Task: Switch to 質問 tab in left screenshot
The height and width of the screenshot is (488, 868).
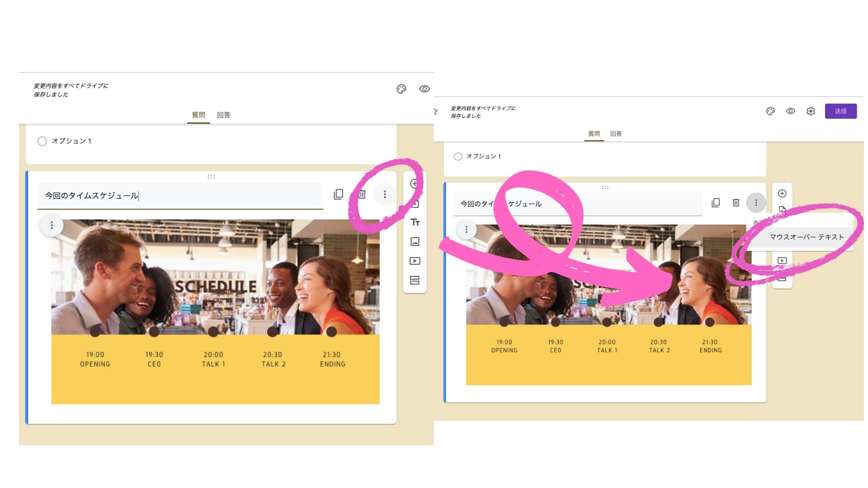Action: click(198, 115)
